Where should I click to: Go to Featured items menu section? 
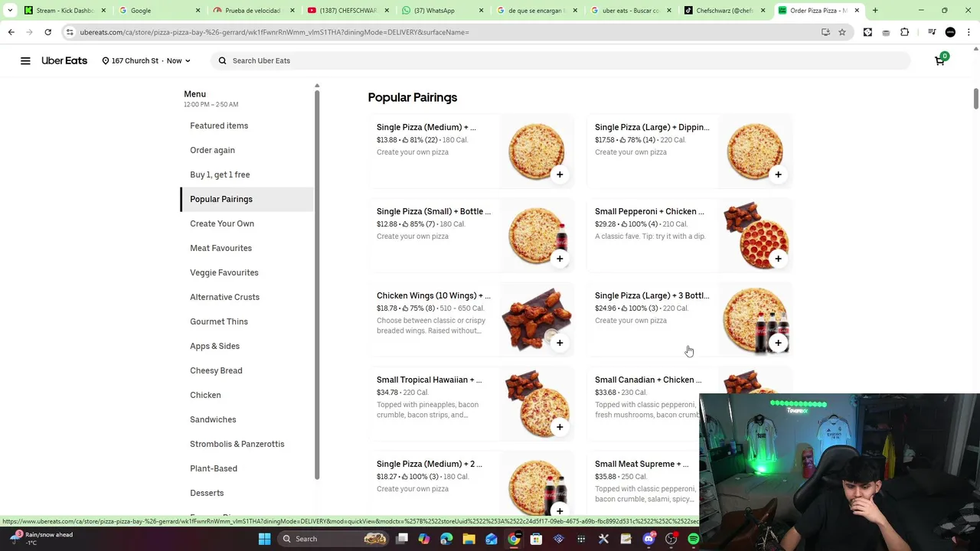tap(219, 126)
